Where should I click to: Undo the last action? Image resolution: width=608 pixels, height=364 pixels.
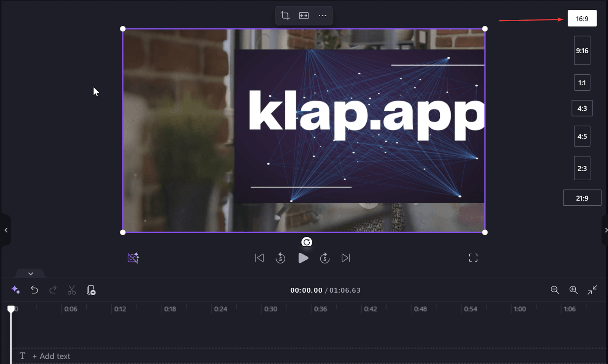34,290
